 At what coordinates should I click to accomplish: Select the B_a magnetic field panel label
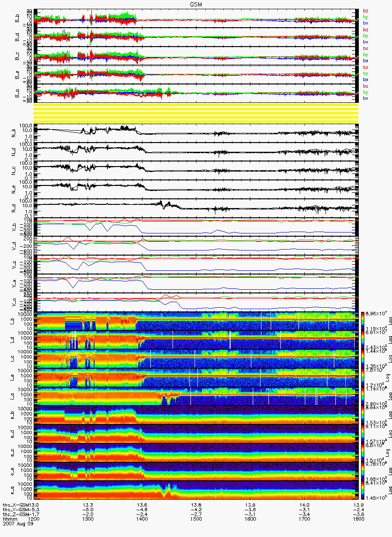[17, 94]
